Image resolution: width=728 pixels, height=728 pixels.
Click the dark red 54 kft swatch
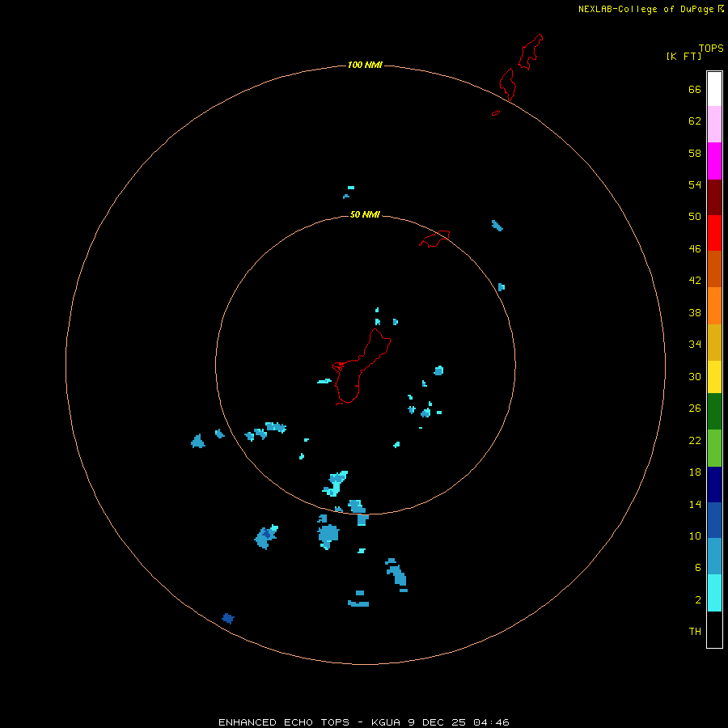click(714, 197)
